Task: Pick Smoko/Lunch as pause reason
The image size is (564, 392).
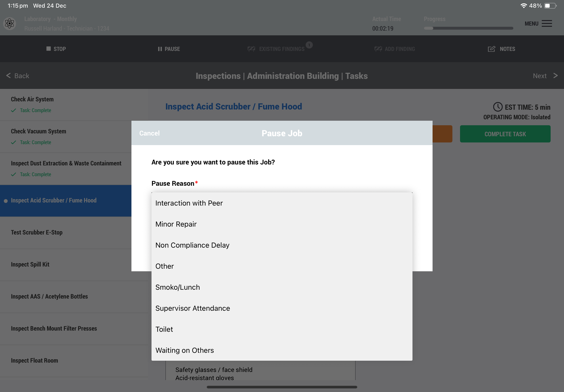Action: click(177, 287)
